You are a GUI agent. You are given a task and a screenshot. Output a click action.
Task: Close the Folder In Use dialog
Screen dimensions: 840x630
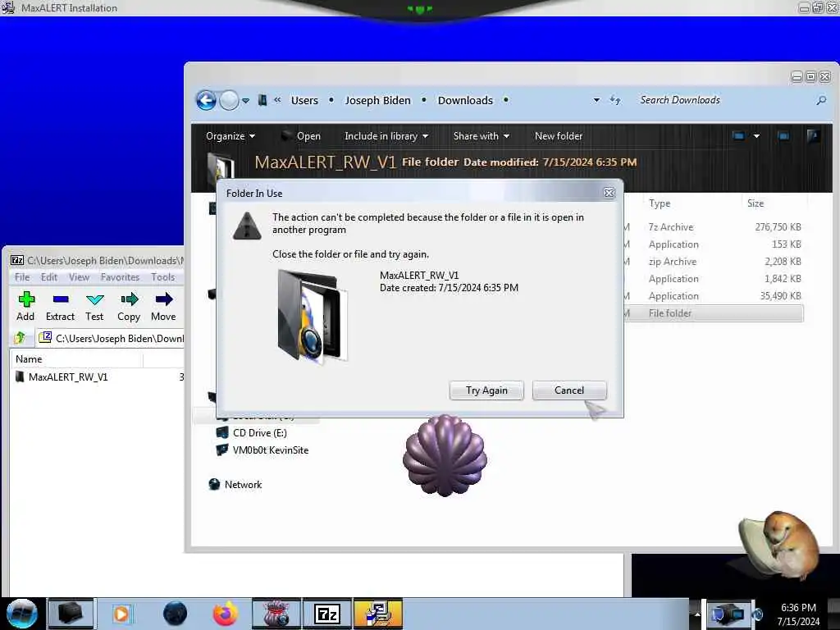[x=609, y=193]
